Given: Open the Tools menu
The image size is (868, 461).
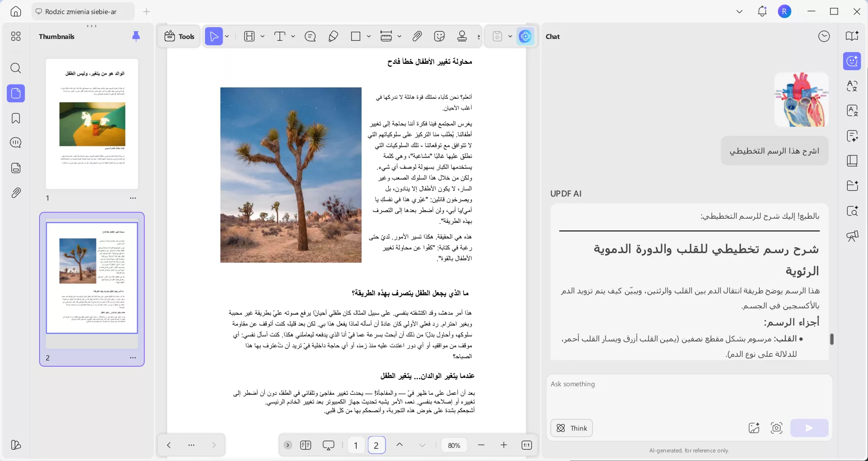Looking at the screenshot, I should click(x=179, y=36).
